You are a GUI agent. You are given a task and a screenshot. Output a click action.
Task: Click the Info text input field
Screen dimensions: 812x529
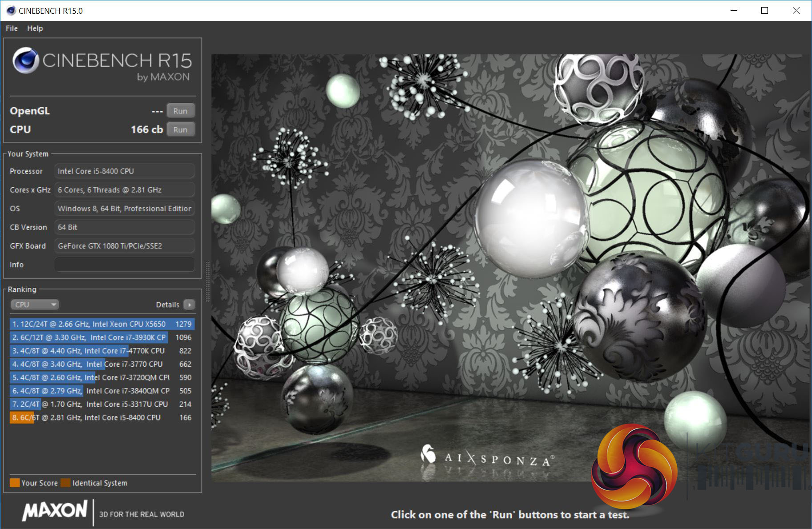coord(124,264)
